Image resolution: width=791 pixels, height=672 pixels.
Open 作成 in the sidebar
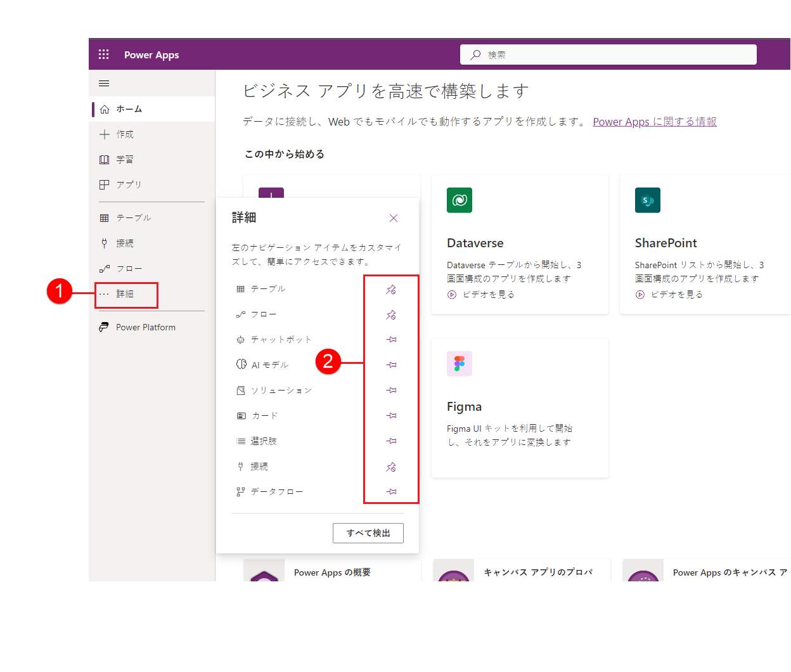click(152, 134)
